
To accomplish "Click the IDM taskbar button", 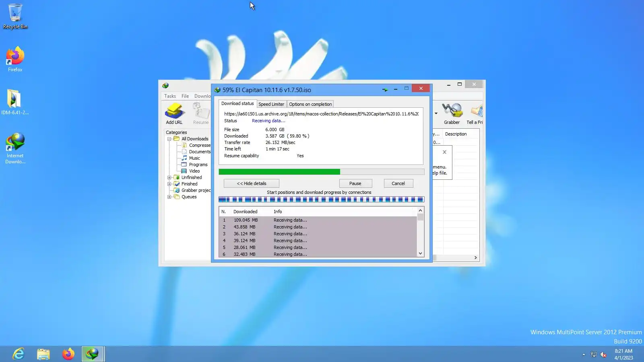I will point(93,354).
